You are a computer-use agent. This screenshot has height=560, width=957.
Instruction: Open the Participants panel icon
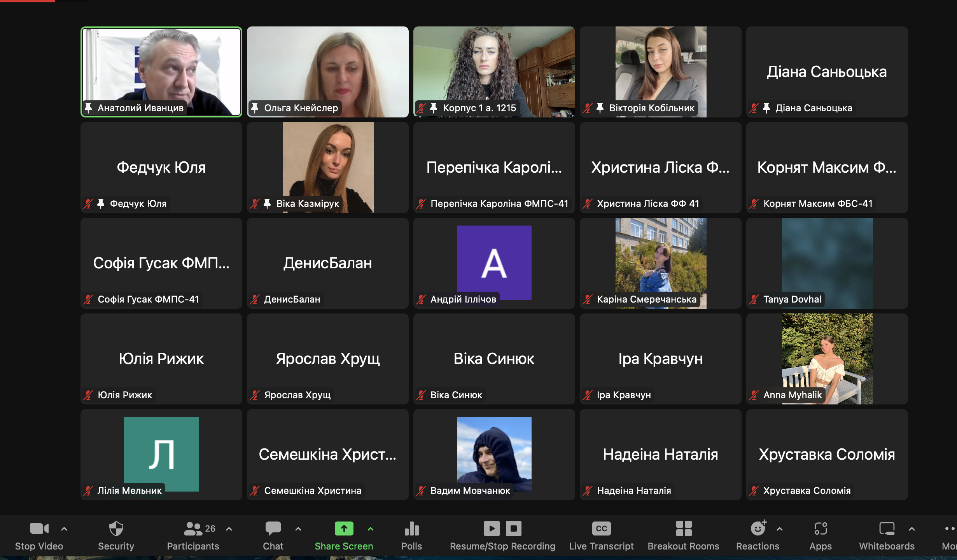click(193, 528)
